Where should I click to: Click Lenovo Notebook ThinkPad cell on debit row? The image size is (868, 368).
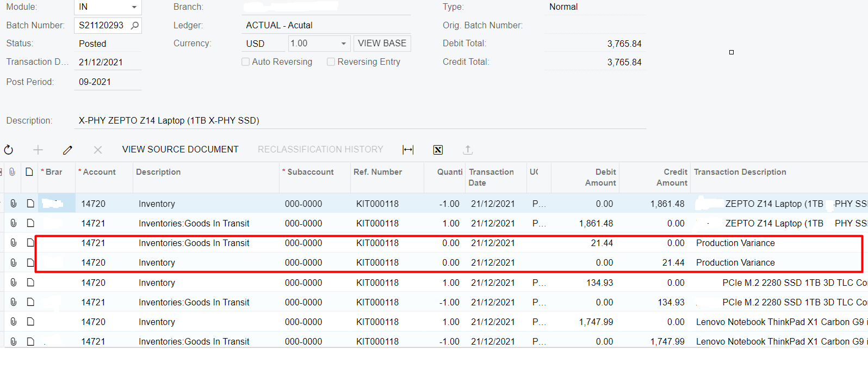pyautogui.click(x=779, y=322)
